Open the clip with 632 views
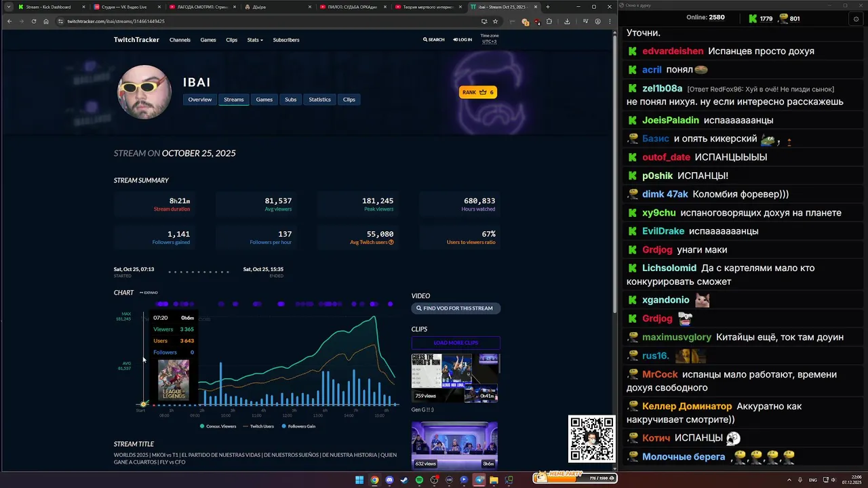The image size is (868, 488). pyautogui.click(x=455, y=445)
